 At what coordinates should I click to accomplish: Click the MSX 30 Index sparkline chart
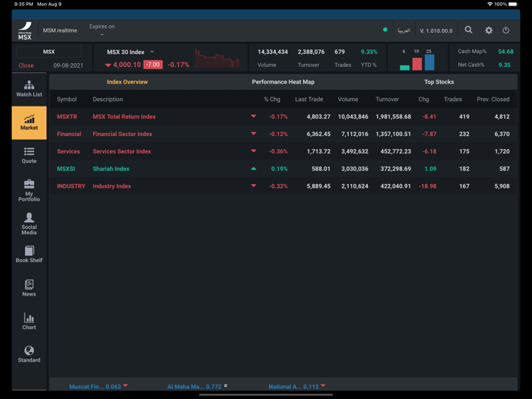[217, 58]
